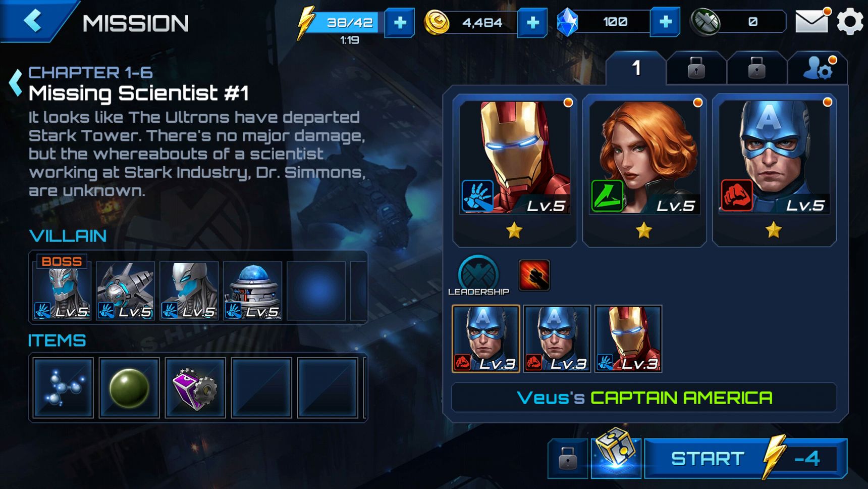
Task: Switch to team tab 1
Action: pyautogui.click(x=636, y=68)
